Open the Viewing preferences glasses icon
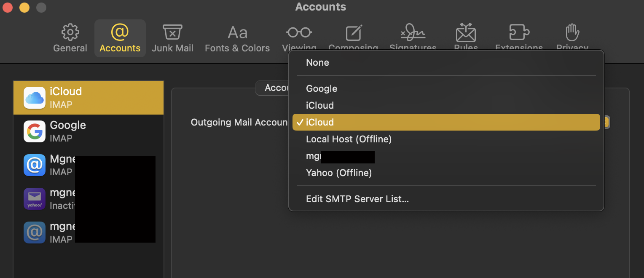This screenshot has height=278, width=644. [x=299, y=32]
